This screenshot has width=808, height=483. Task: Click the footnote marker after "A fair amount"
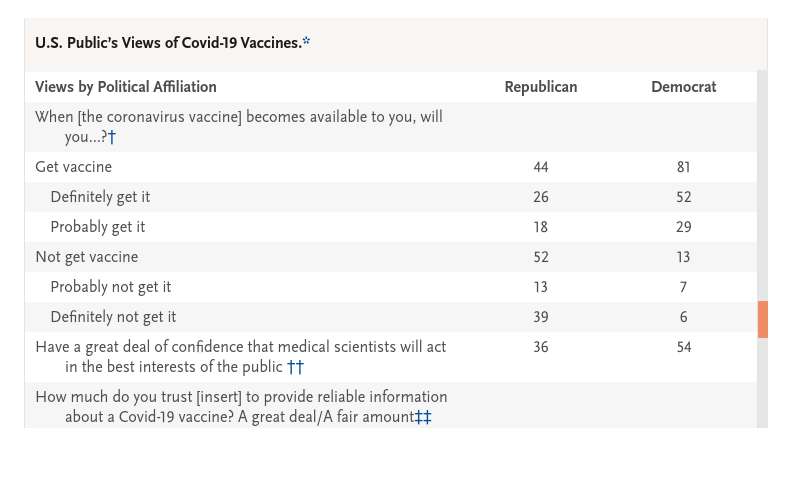423,417
